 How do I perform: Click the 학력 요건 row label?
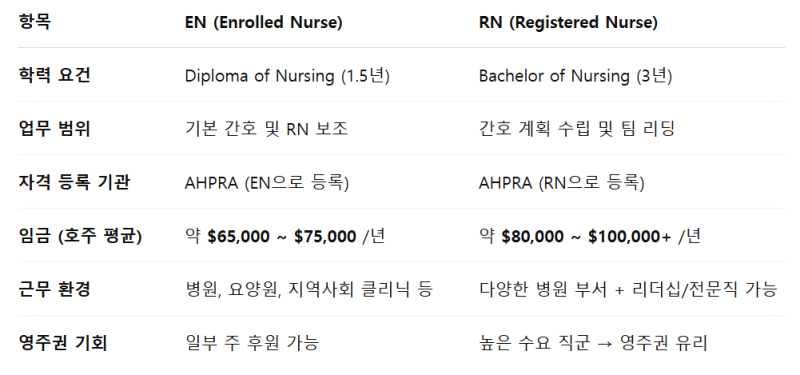(x=55, y=76)
